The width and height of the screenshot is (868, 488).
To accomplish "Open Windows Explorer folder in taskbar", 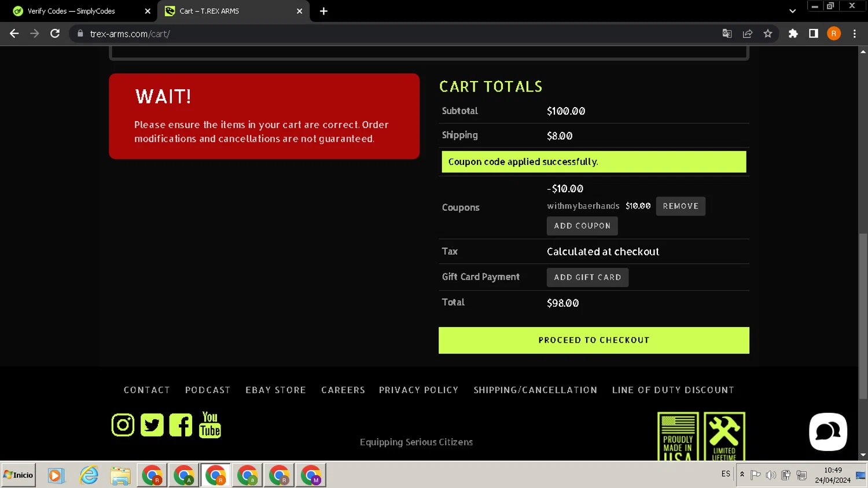I will click(x=120, y=475).
